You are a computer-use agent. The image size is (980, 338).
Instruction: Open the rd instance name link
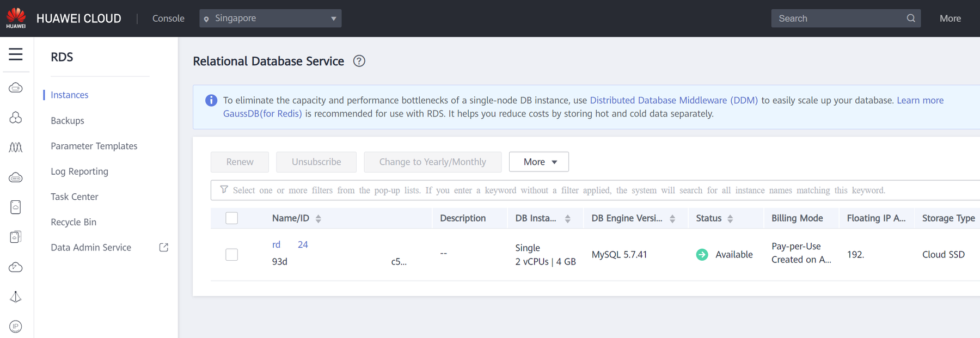pyautogui.click(x=290, y=244)
